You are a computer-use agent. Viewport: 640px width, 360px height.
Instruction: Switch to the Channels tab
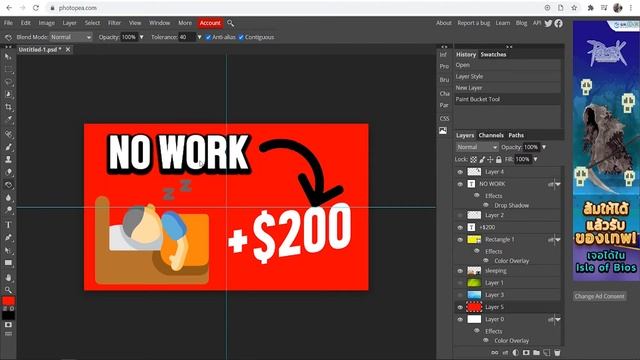[x=491, y=135]
